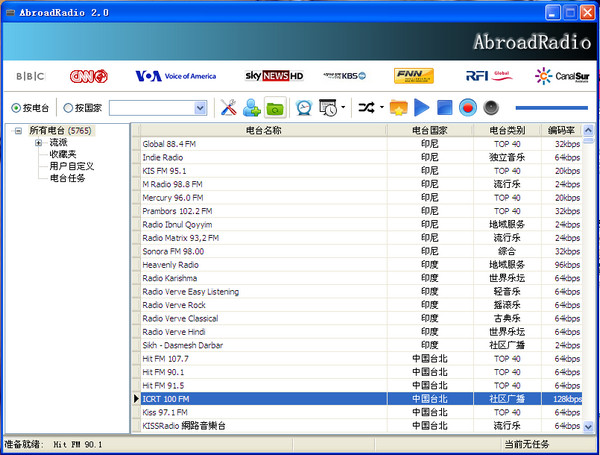Viewport: 600px width, 455px height.
Task: Click the add user station icon
Action: tap(251, 107)
